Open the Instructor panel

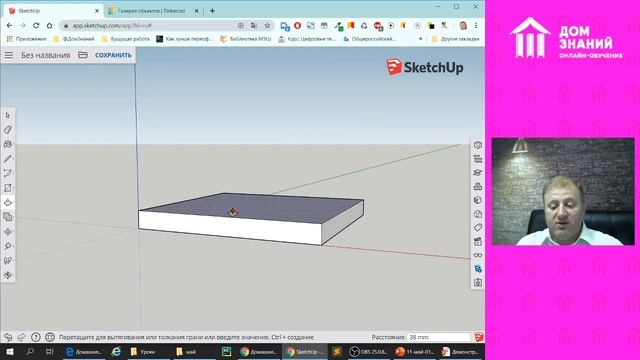click(x=478, y=173)
